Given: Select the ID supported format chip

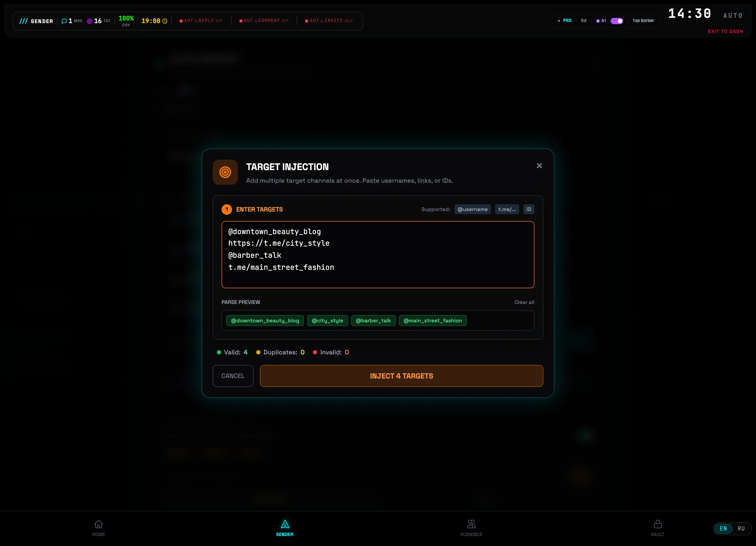Looking at the screenshot, I should point(529,209).
